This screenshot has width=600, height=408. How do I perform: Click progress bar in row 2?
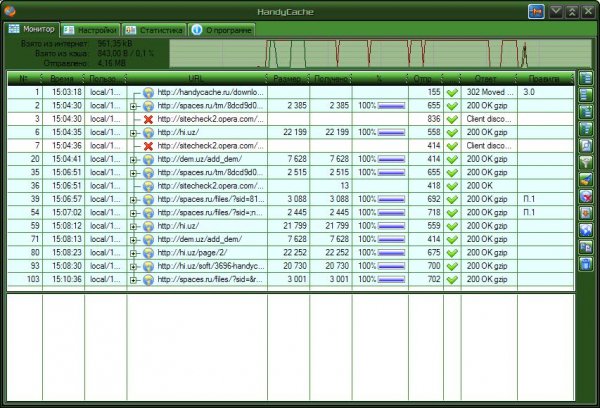tap(391, 106)
